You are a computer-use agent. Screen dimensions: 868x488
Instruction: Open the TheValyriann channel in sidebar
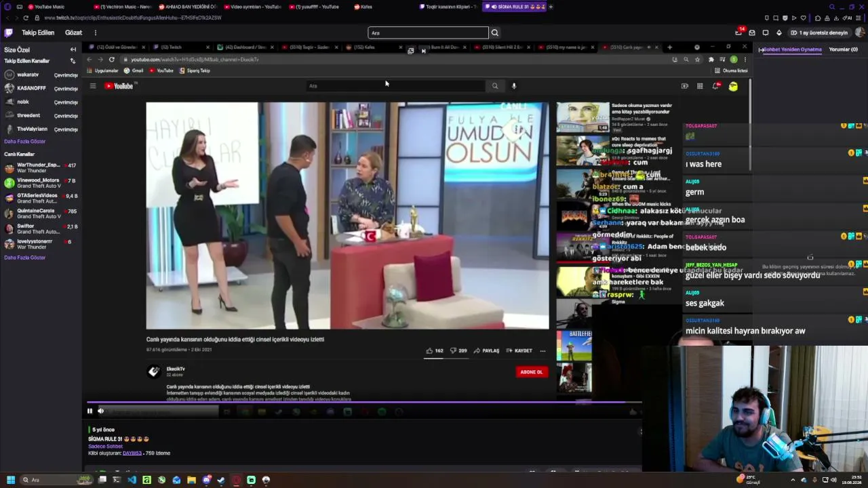(x=41, y=129)
